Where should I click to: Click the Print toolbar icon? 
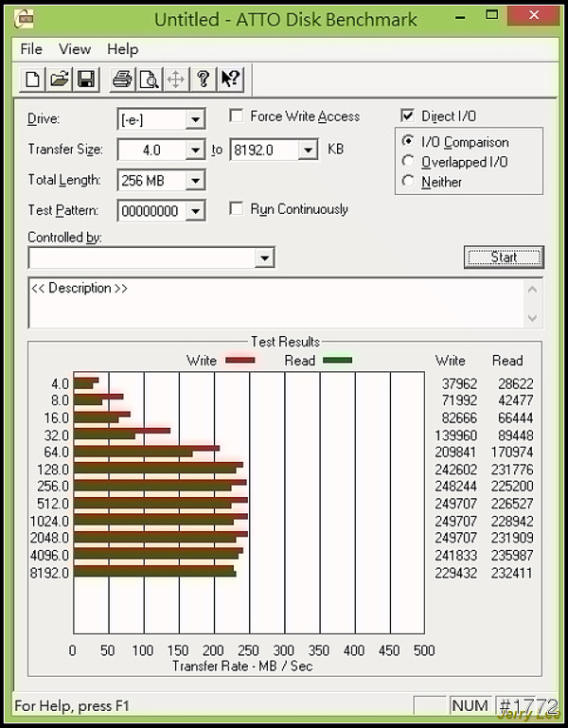[x=121, y=80]
